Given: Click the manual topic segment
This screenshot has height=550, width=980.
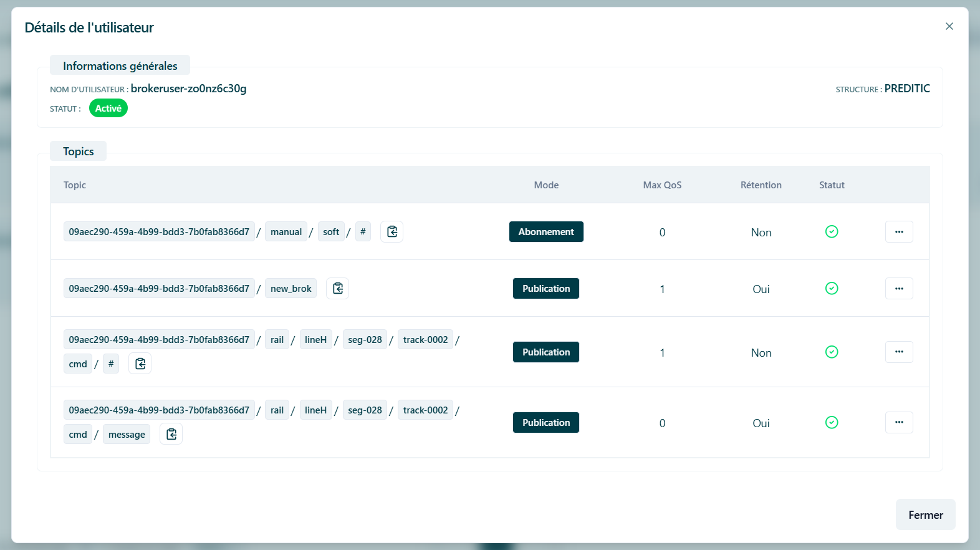Looking at the screenshot, I should pyautogui.click(x=286, y=232).
